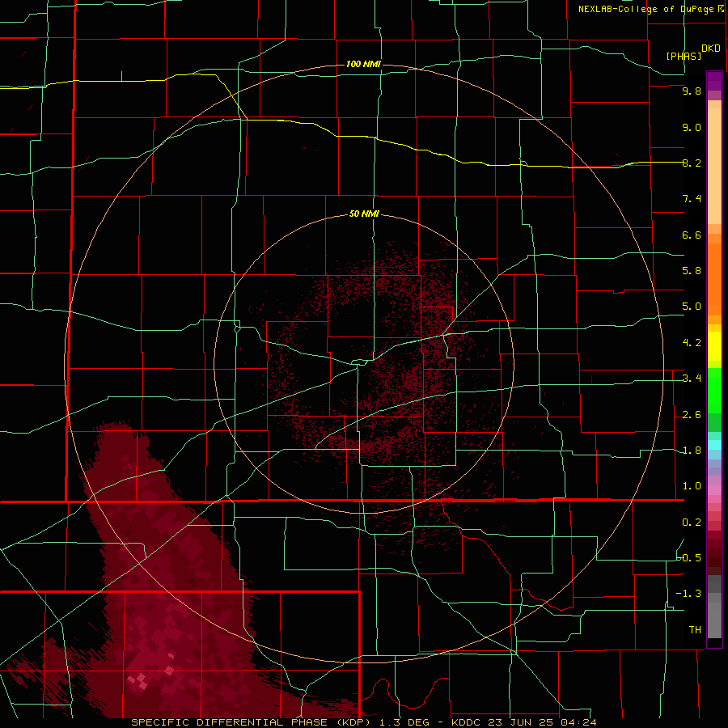Click the -1.3 legend value
The width and height of the screenshot is (728, 728).
pos(689,594)
